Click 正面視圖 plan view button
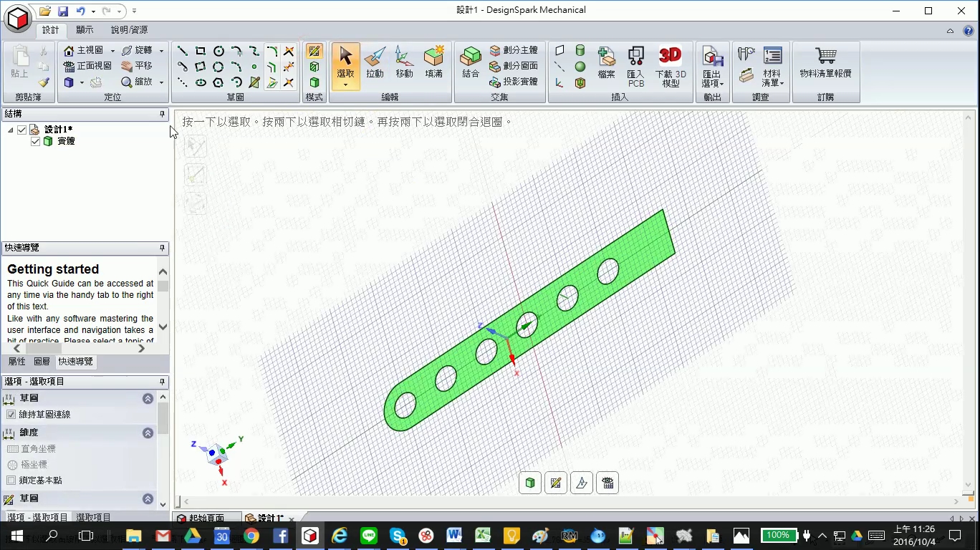 pyautogui.click(x=87, y=66)
